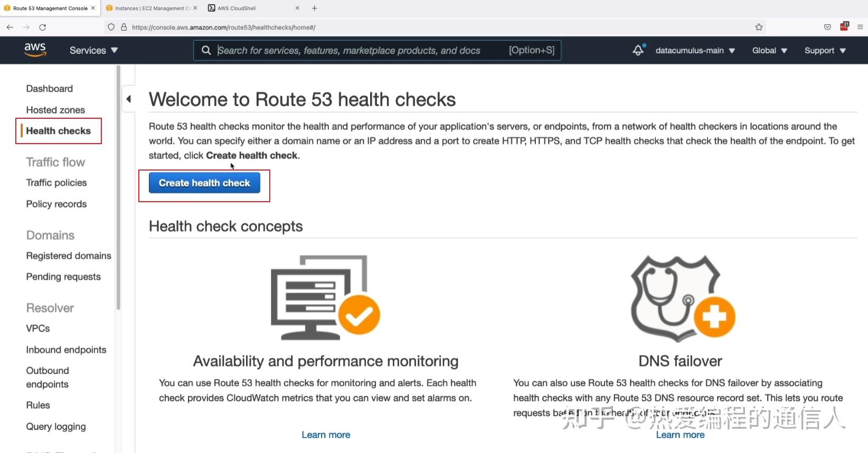
Task: Click the Health check concepts heading
Action: click(225, 226)
